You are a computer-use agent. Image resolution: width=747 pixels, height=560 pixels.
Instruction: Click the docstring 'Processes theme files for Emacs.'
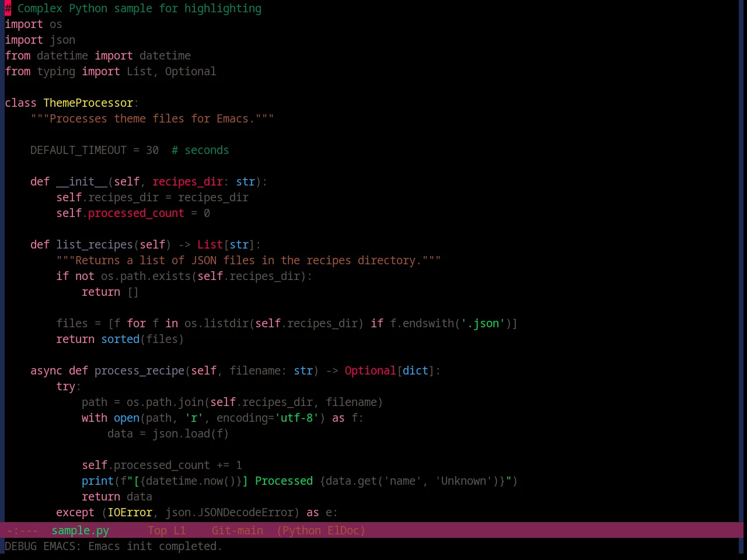point(152,118)
